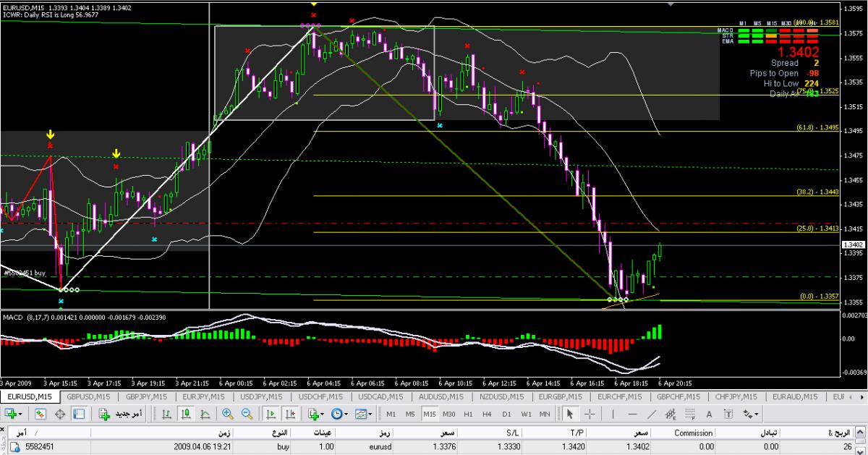Switch to the H1 timeframe

click(x=468, y=414)
